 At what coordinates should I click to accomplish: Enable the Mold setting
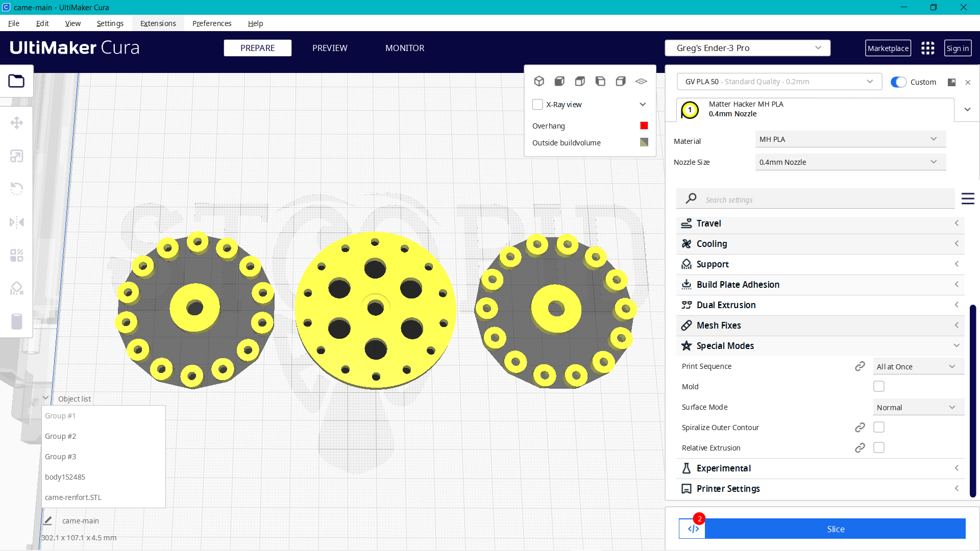[878, 386]
